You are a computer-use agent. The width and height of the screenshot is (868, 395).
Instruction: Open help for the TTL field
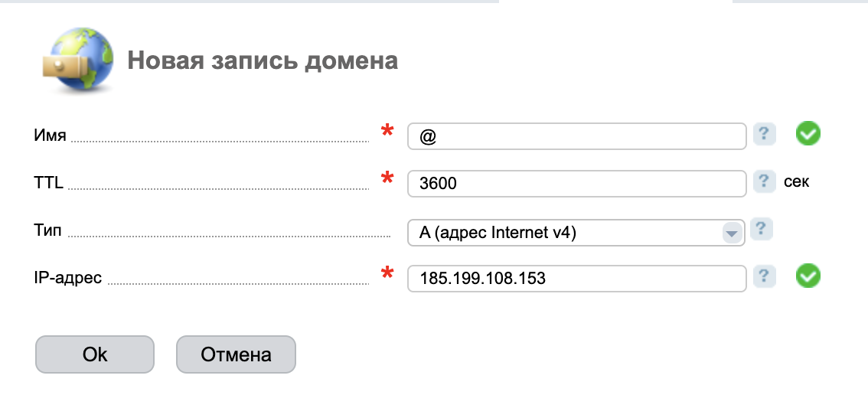click(x=764, y=181)
